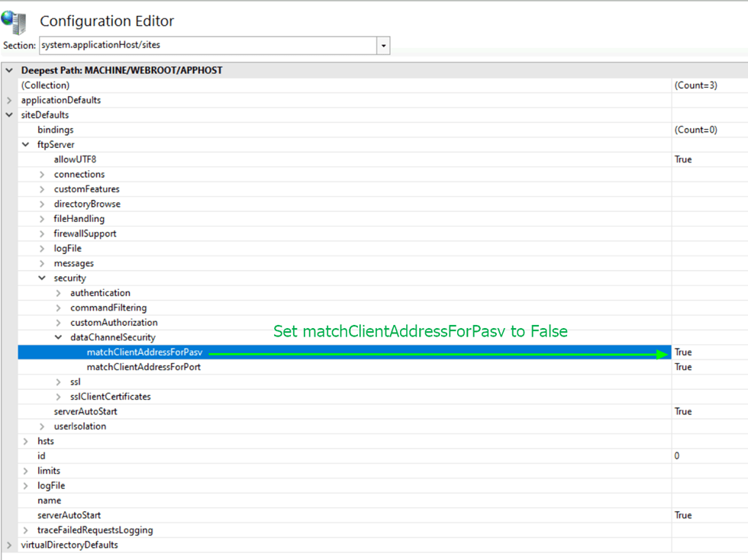748x560 pixels.
Task: Select the limits label
Action: (x=49, y=471)
